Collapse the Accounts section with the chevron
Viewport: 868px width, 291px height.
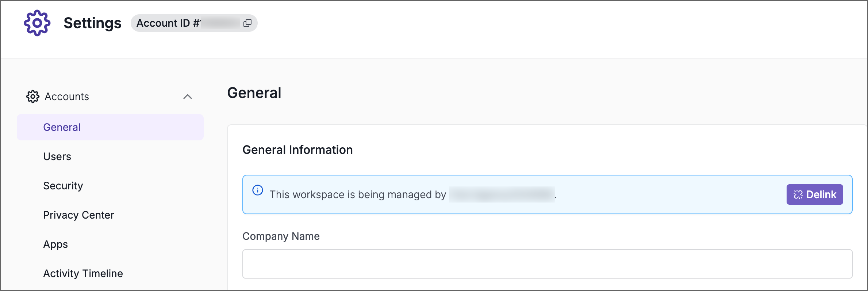click(x=187, y=97)
